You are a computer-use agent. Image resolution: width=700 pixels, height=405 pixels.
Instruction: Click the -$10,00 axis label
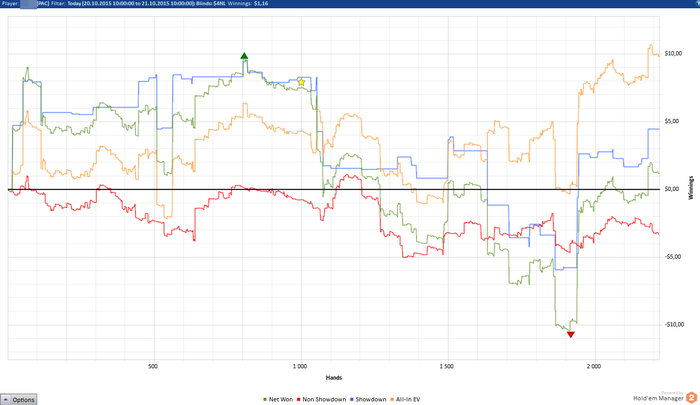coord(673,325)
